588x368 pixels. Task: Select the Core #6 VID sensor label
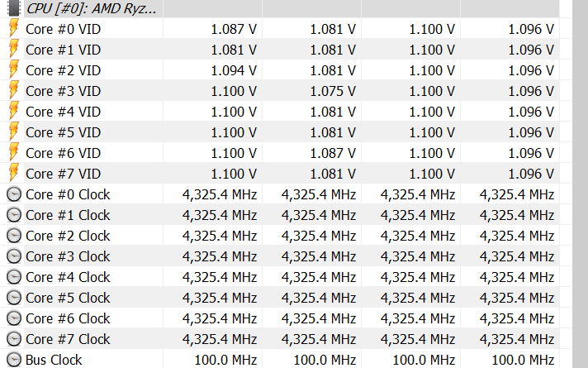(63, 153)
